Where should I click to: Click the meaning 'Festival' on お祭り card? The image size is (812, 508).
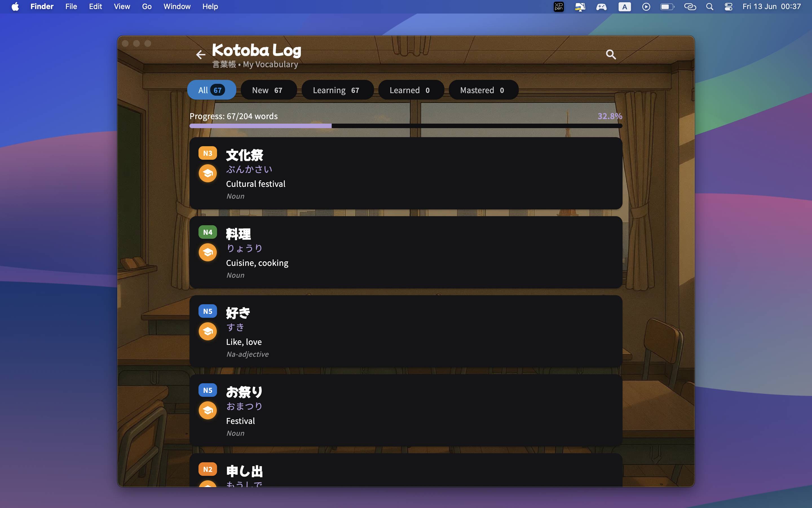[240, 421]
